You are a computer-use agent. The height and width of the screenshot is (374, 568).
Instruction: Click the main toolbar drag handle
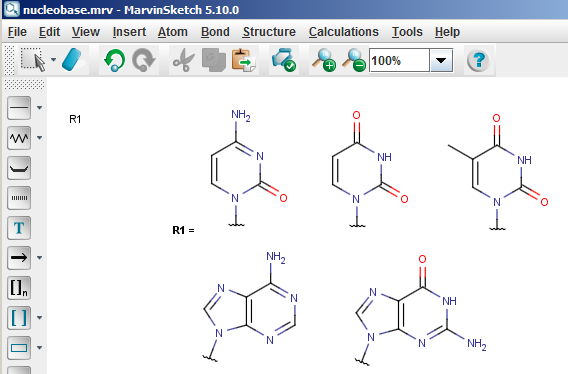click(x=9, y=60)
